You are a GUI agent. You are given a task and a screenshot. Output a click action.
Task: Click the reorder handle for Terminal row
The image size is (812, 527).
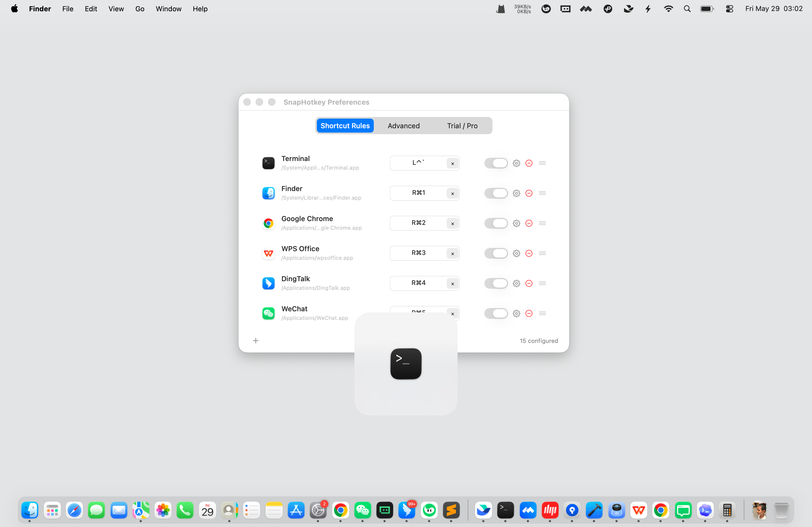pyautogui.click(x=542, y=163)
